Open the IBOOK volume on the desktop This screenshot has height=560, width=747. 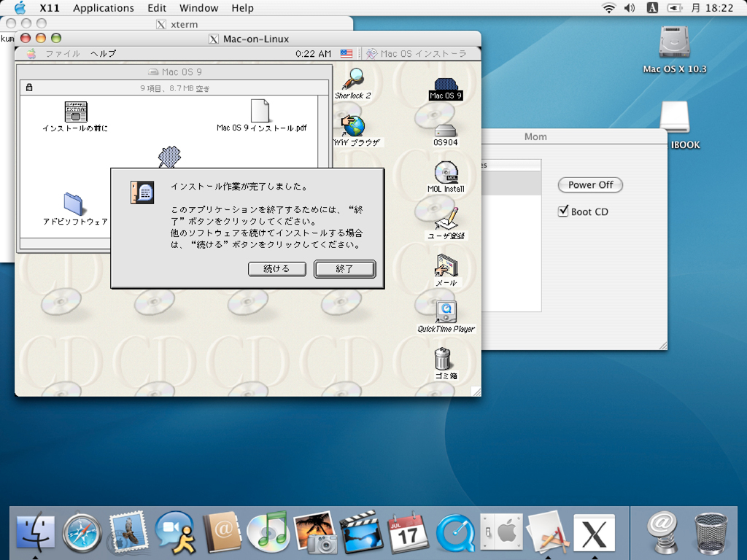674,117
